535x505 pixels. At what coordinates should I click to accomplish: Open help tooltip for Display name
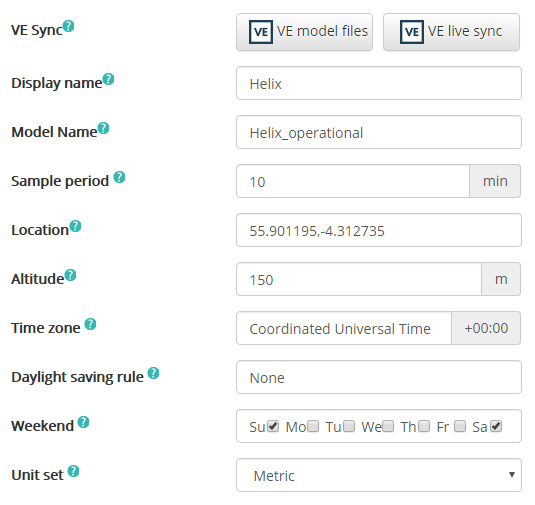pos(108,79)
